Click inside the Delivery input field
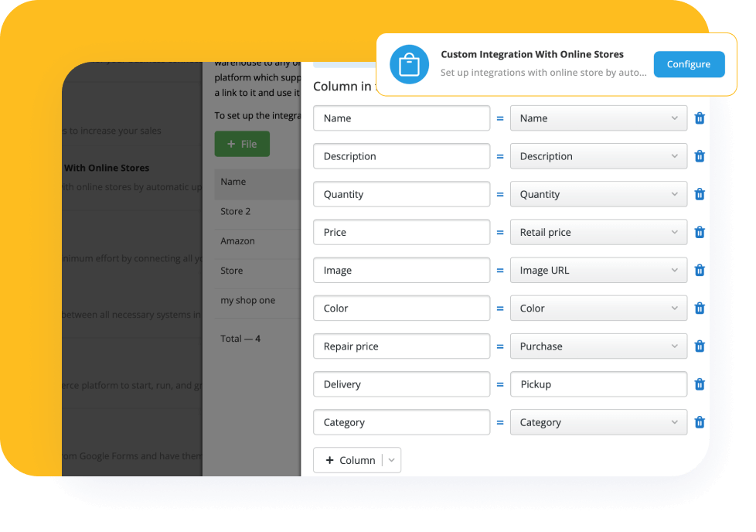 coord(401,384)
